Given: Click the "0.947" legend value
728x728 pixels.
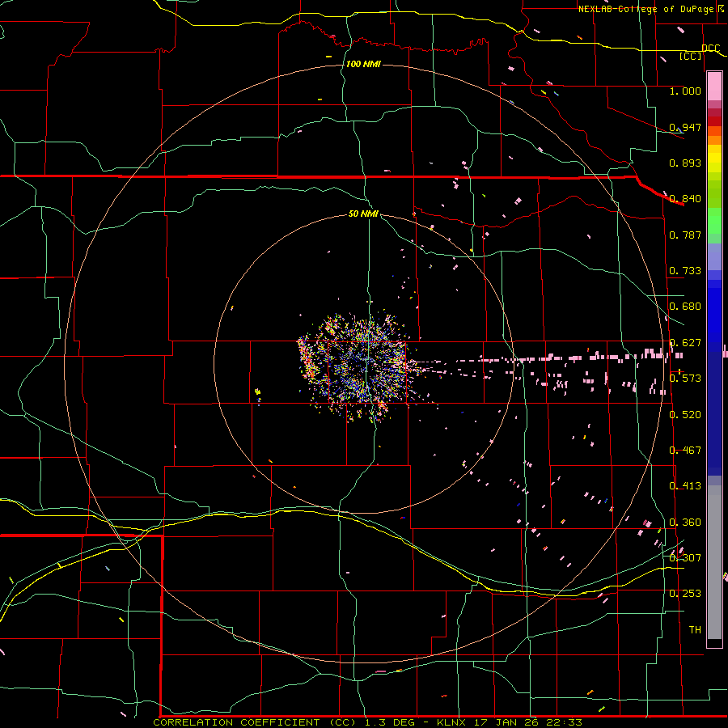Looking at the screenshot, I should click(x=685, y=127).
